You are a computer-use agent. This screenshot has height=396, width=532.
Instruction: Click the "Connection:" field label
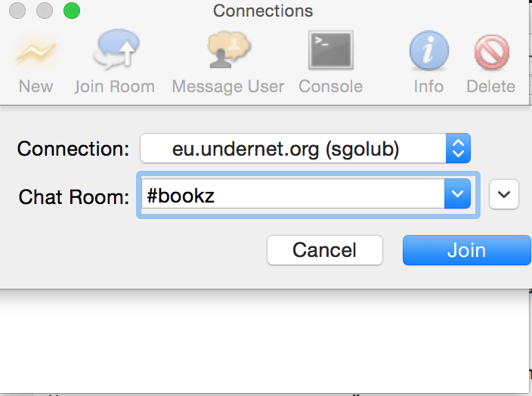coord(73,149)
